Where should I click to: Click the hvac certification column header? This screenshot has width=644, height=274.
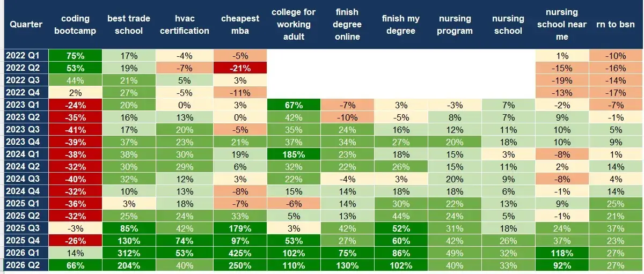[x=185, y=25]
